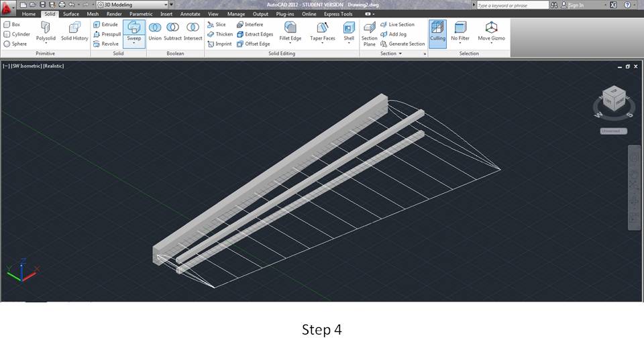Image resolution: width=644 pixels, height=354 pixels.
Task: Select the Sphere primitive tool
Action: click(x=15, y=44)
